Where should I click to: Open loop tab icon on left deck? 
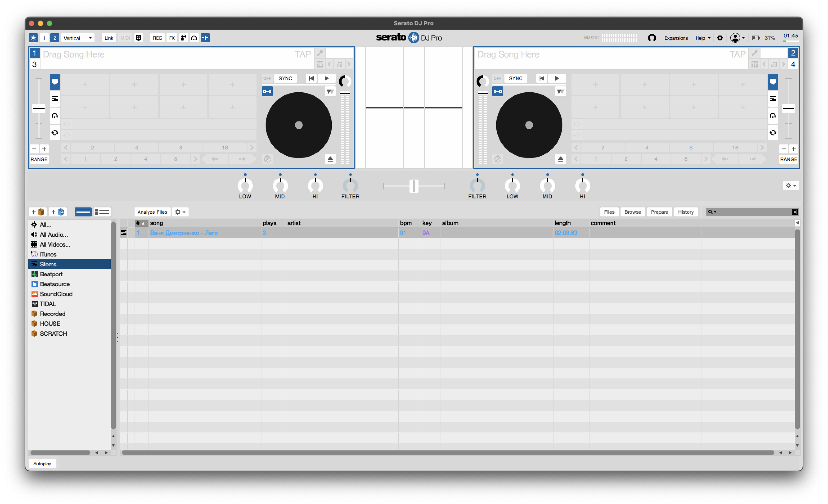(55, 133)
